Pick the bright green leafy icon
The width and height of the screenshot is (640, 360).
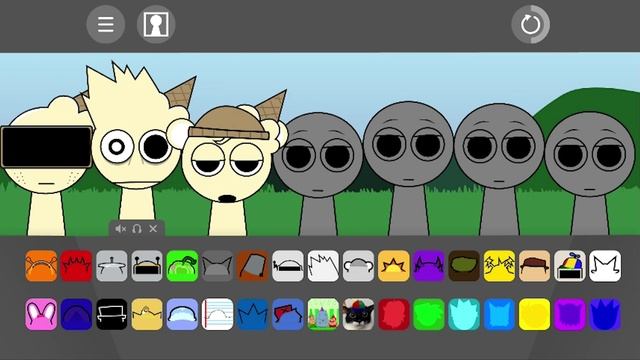tap(182, 266)
